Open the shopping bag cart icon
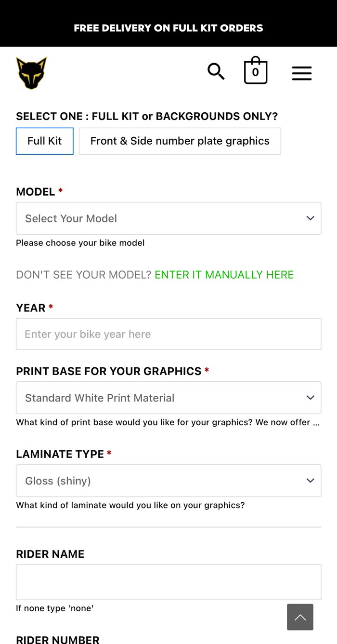This screenshot has width=337, height=644. coord(255,70)
